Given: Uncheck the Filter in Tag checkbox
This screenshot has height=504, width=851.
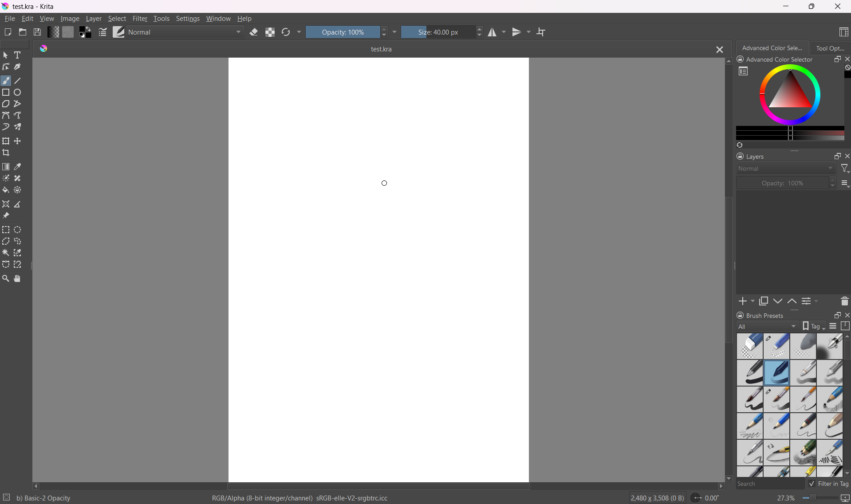Looking at the screenshot, I should [812, 484].
